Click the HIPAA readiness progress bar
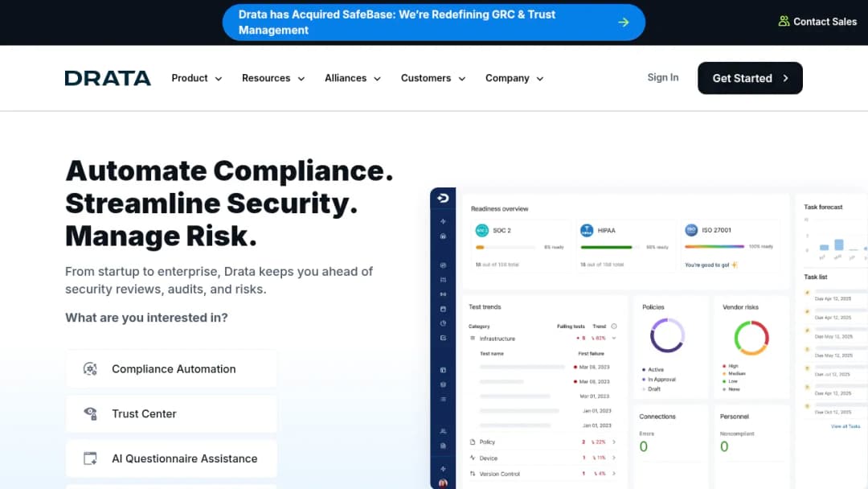The image size is (868, 489). (610, 248)
